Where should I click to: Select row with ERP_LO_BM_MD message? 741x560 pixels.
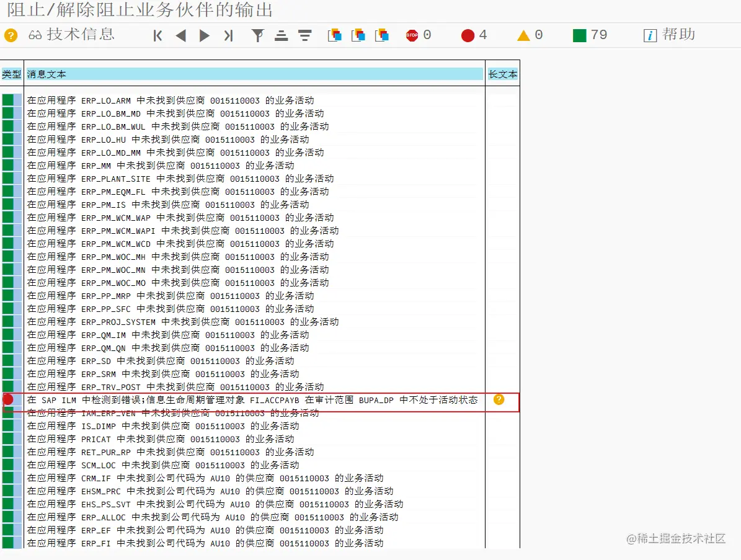[175, 113]
